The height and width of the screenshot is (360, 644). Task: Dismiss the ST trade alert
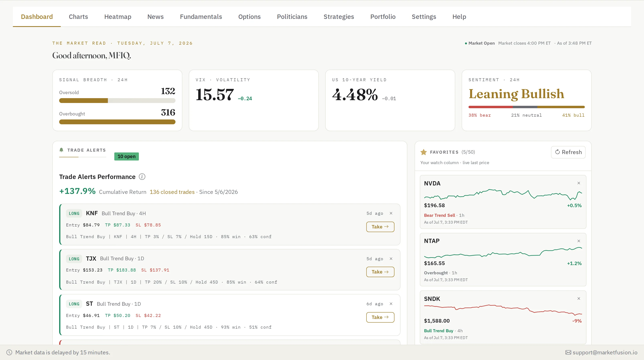(x=391, y=304)
